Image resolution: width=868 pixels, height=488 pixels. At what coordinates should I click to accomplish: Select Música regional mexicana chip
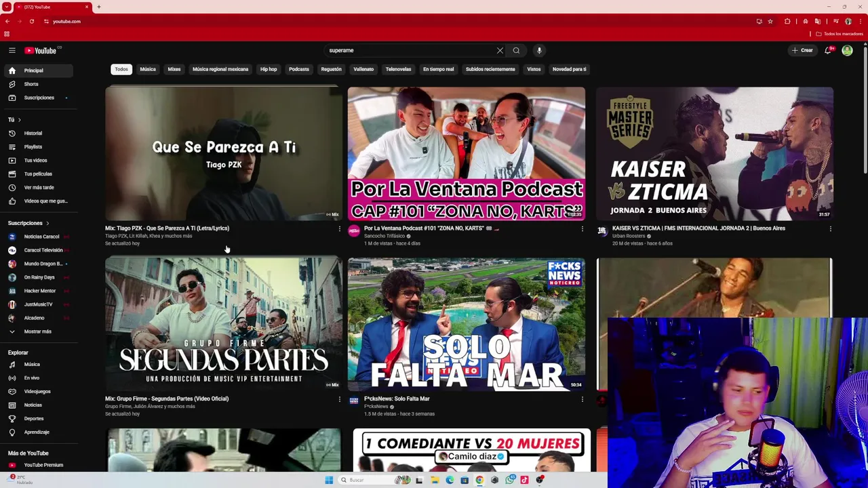[220, 69]
